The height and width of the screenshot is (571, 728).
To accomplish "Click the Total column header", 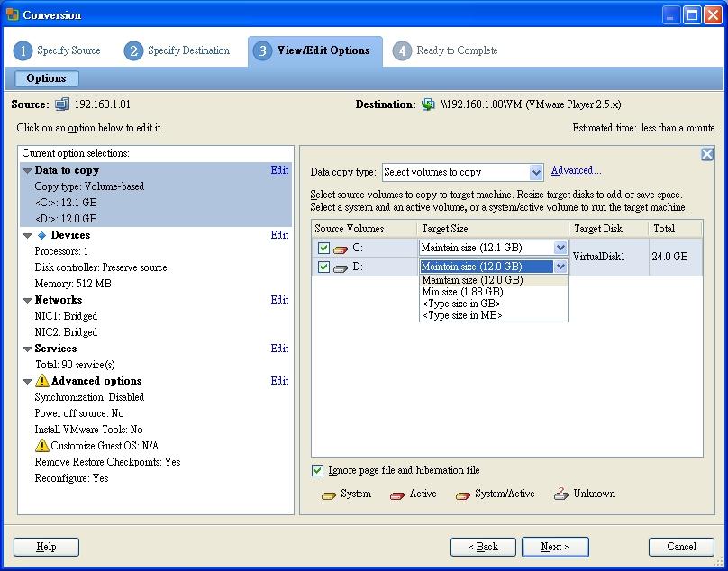I will click(675, 229).
